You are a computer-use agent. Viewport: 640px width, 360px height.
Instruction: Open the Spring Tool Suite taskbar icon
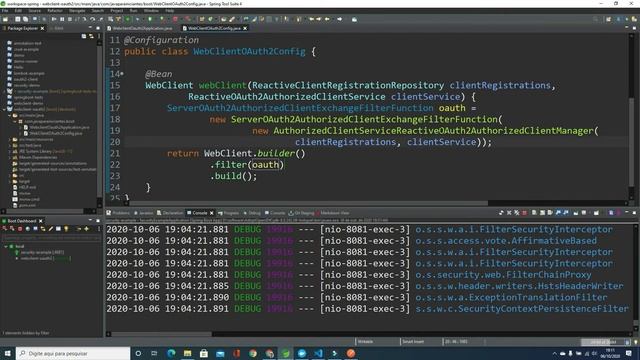285,353
